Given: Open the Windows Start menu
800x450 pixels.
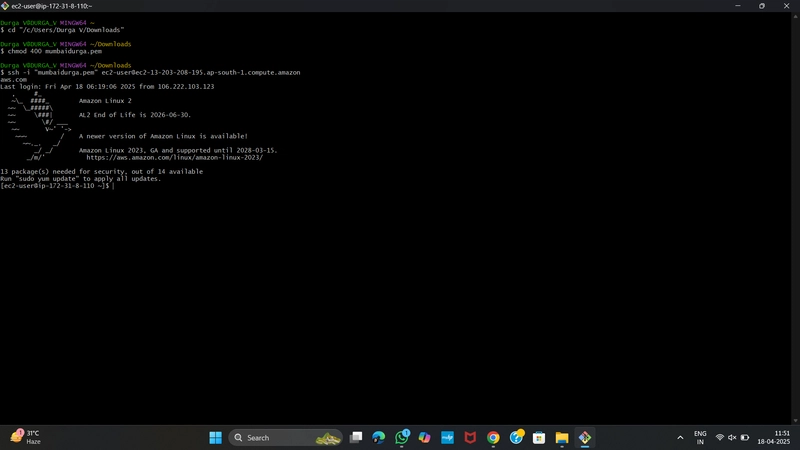Looking at the screenshot, I should click(215, 438).
